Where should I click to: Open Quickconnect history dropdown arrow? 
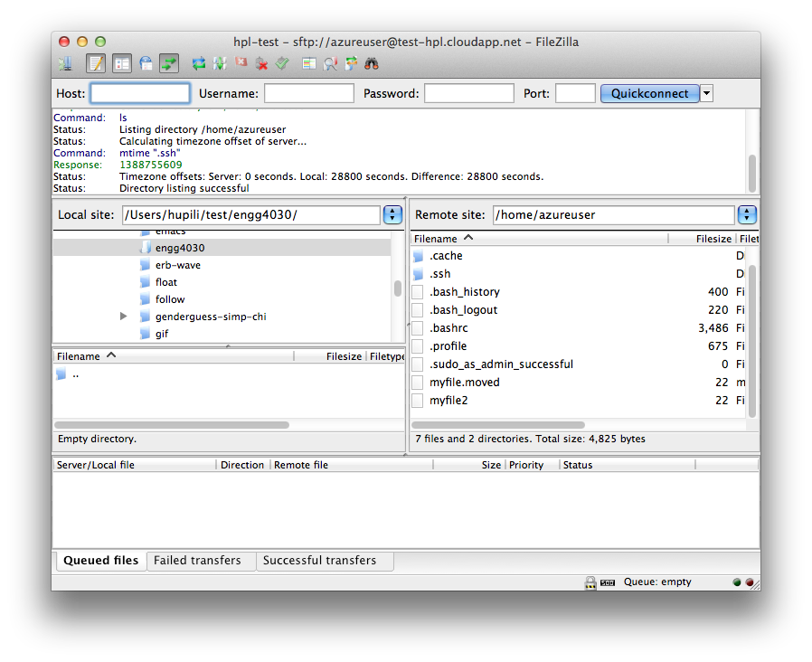click(706, 94)
